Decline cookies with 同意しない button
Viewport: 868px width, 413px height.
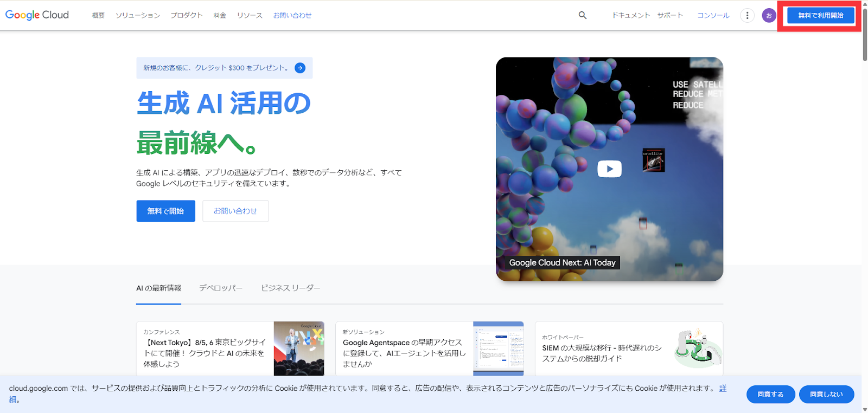pos(826,395)
